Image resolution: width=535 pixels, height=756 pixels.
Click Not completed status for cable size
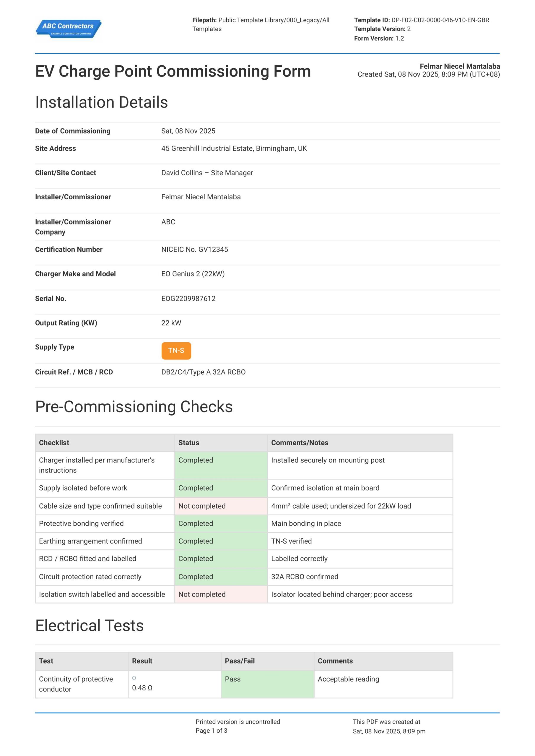click(202, 506)
